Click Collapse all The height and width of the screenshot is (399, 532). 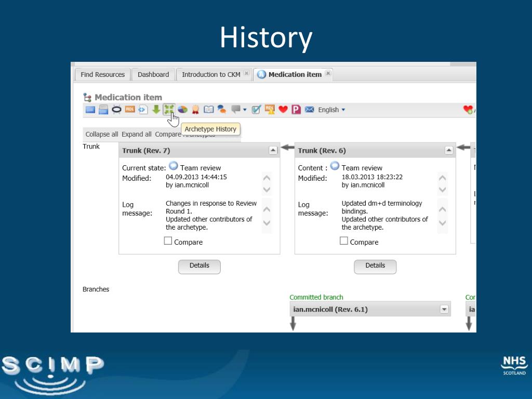click(x=102, y=135)
